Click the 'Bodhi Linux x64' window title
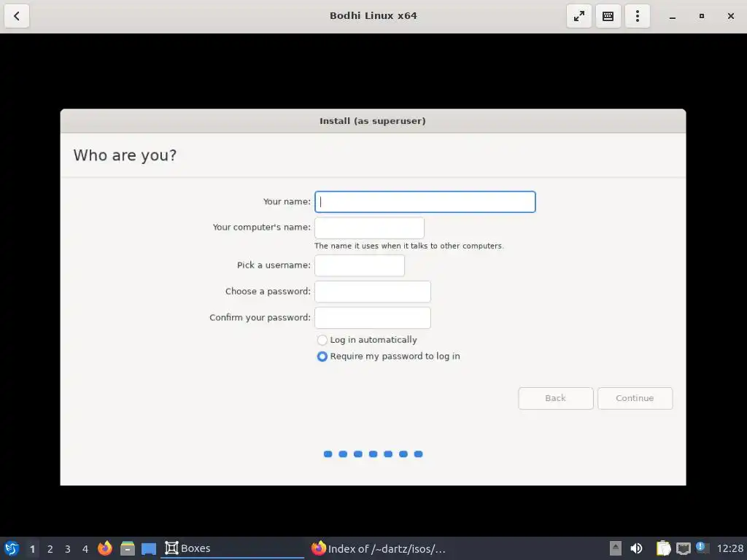Screen dimensions: 747x560 (373, 16)
